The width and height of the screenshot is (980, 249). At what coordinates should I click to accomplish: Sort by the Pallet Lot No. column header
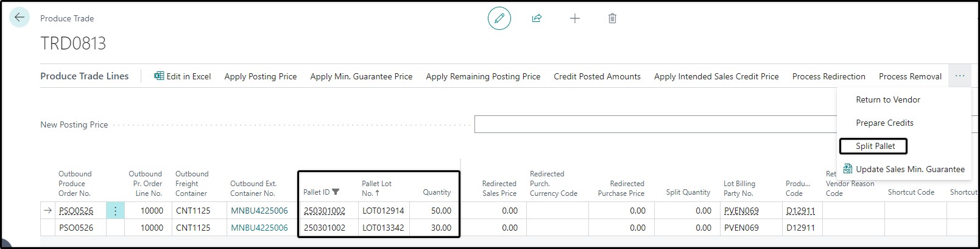(x=376, y=188)
